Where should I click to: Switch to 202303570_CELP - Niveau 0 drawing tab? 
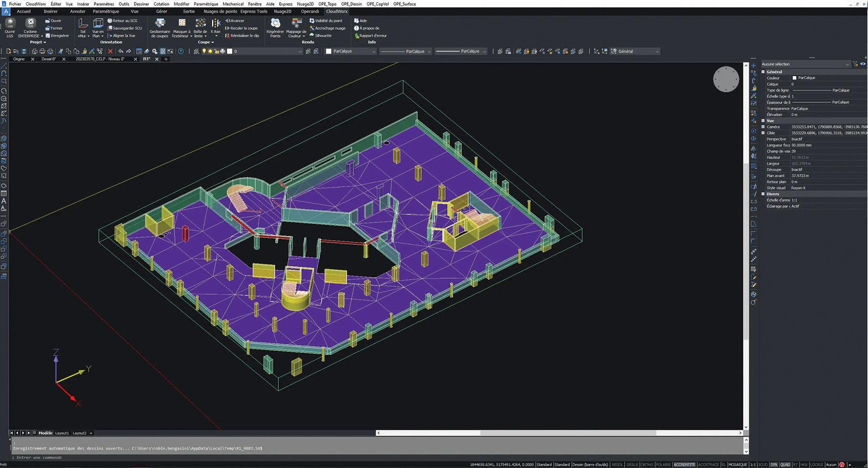click(100, 59)
